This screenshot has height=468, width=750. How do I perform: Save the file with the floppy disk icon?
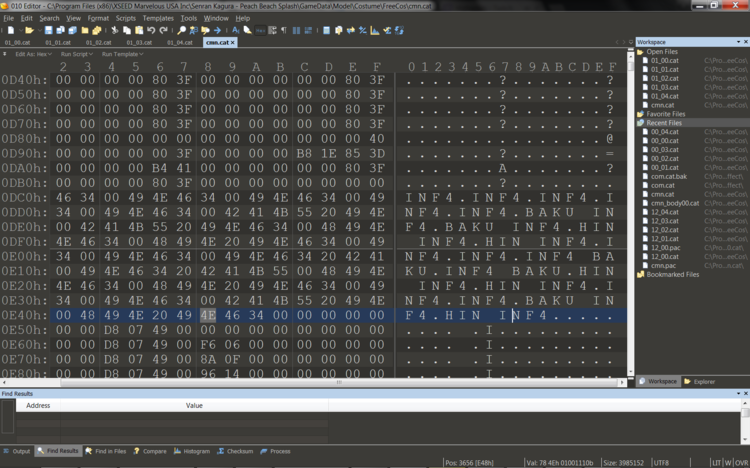[x=48, y=30]
